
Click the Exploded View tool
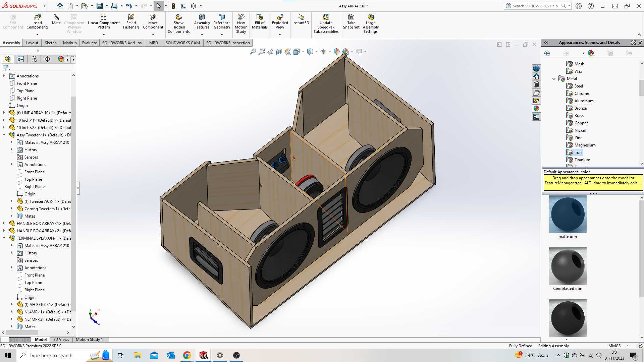pos(280,21)
